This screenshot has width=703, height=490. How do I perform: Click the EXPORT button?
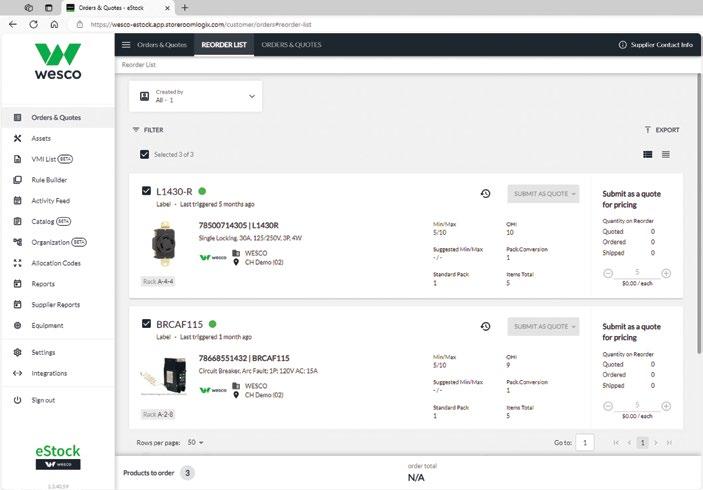pos(662,130)
